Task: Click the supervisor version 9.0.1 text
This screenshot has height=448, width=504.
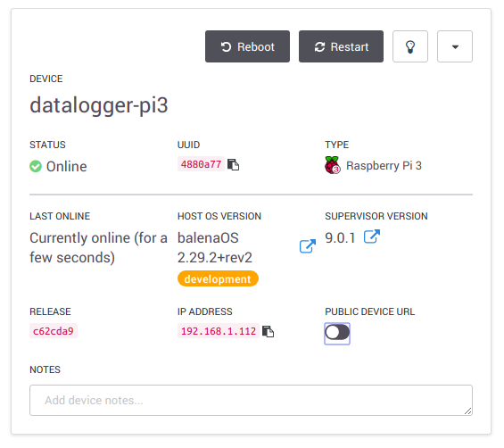Action: coord(340,238)
